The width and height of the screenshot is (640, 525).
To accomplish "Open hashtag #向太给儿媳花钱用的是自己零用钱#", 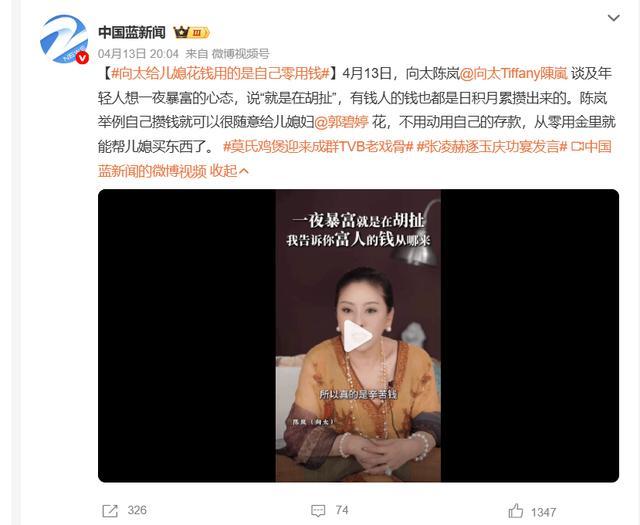I will click(220, 73).
